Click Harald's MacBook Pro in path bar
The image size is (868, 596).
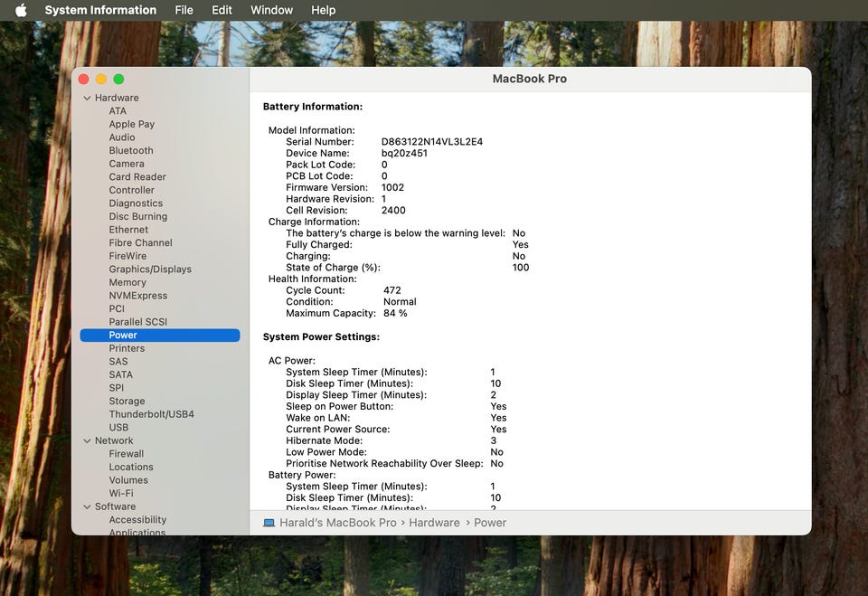click(337, 523)
